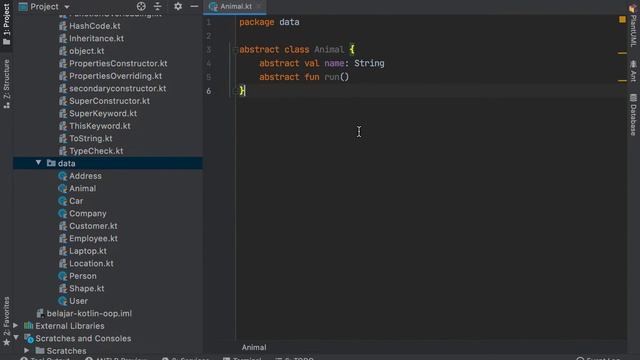Open TypeCheck.kt file
Image resolution: width=640 pixels, height=360 pixels.
click(x=96, y=151)
